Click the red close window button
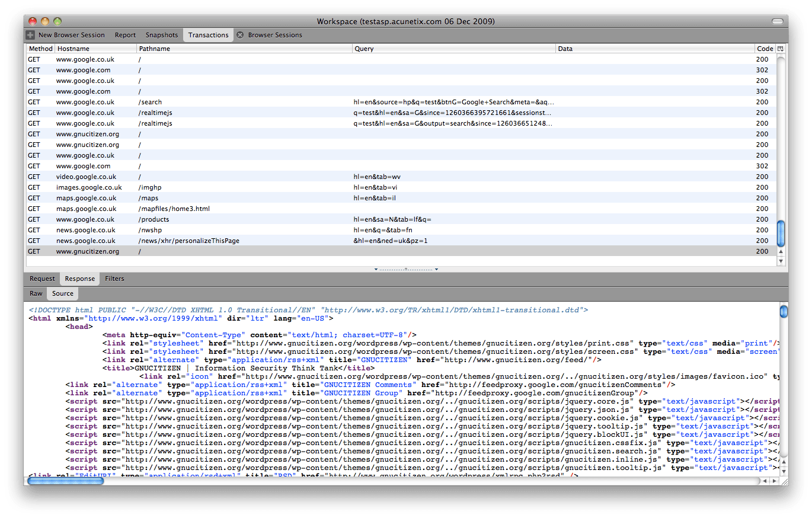 [33, 21]
